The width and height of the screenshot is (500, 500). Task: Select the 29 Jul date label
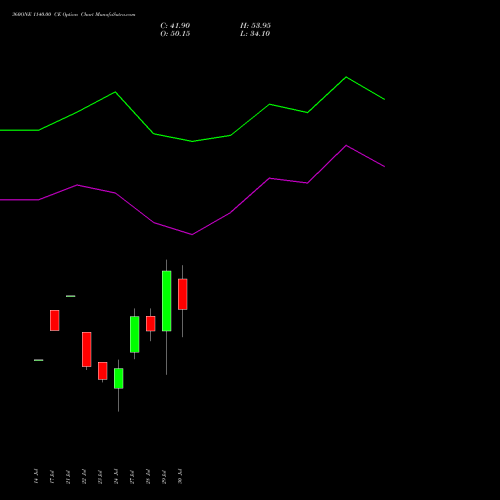tap(164, 476)
